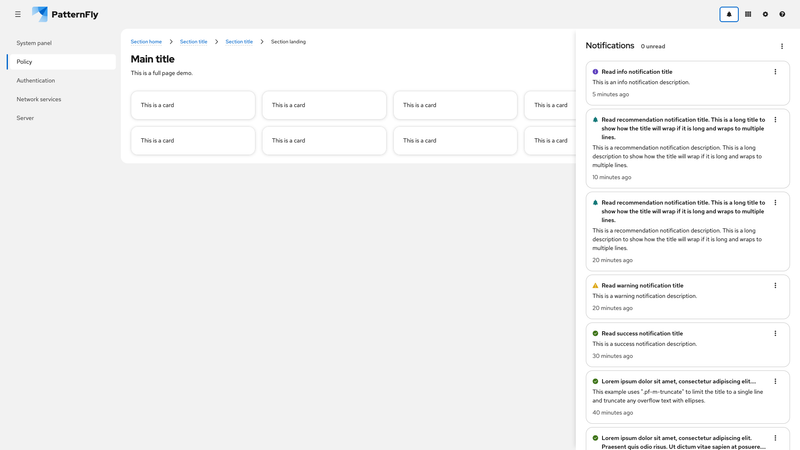
Task: Click the second card in the bottom row
Action: [x=324, y=140]
